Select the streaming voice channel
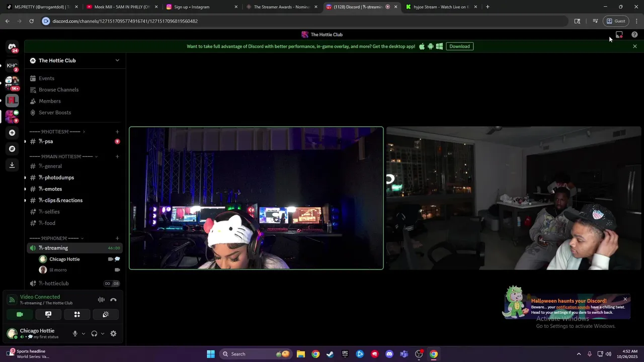The height and width of the screenshot is (362, 644). (x=74, y=248)
